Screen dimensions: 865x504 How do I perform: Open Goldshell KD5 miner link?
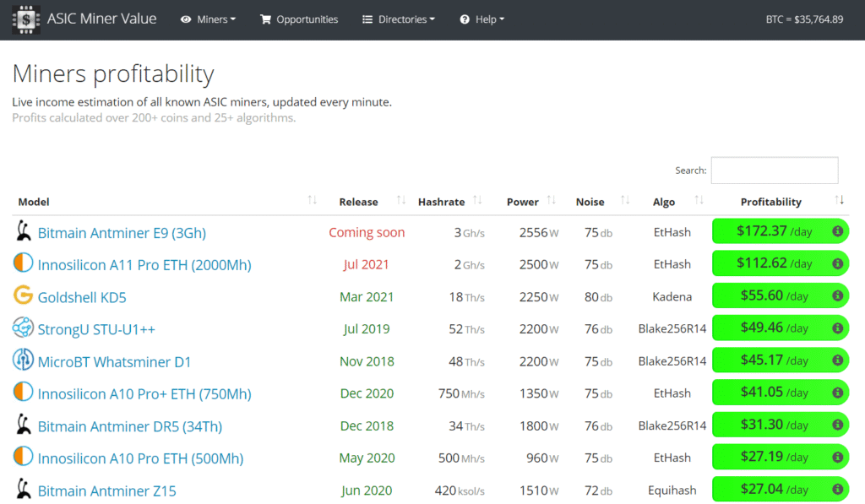click(82, 297)
